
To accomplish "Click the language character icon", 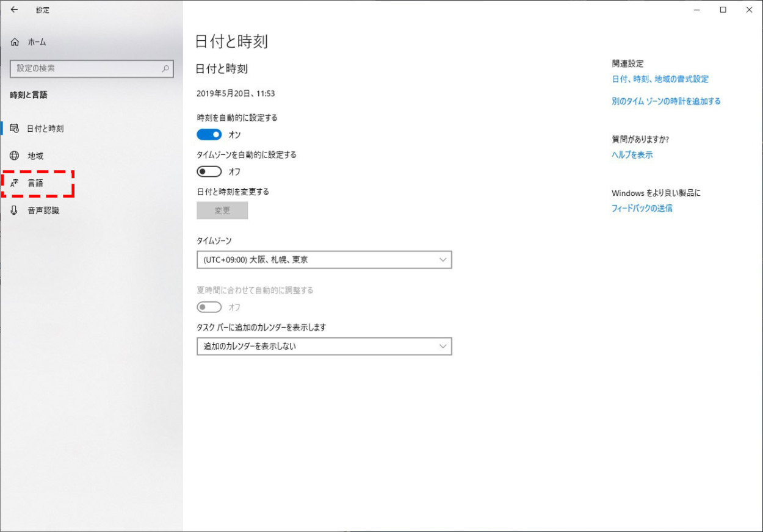I will point(15,183).
